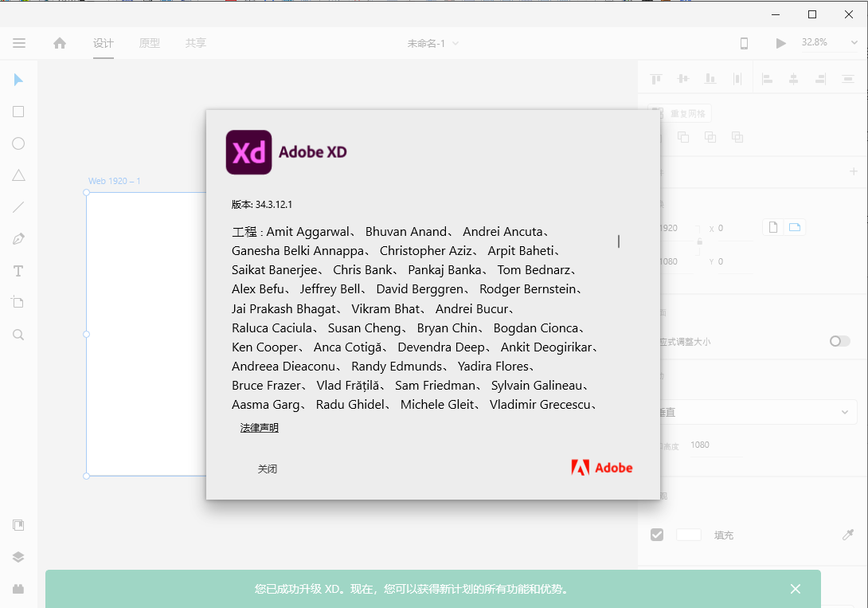Click the About dialog credits scrollbar

(x=619, y=241)
